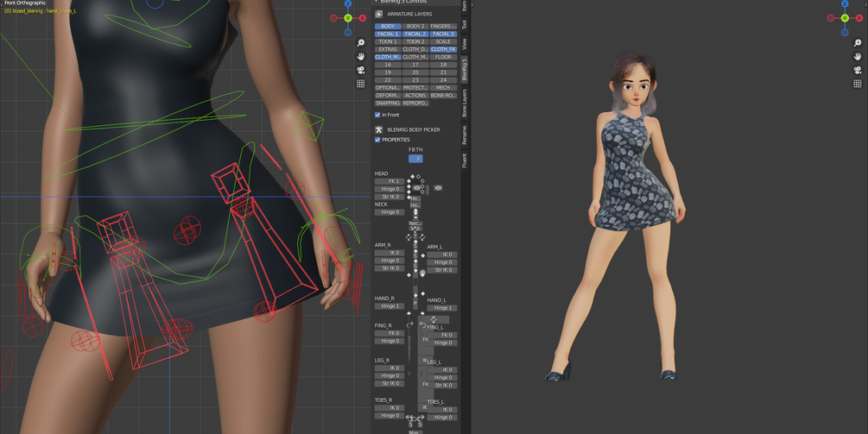This screenshot has height=434, width=868.
Task: Switch perspective/orthographic grid icon in right viewport
Action: coord(858,84)
